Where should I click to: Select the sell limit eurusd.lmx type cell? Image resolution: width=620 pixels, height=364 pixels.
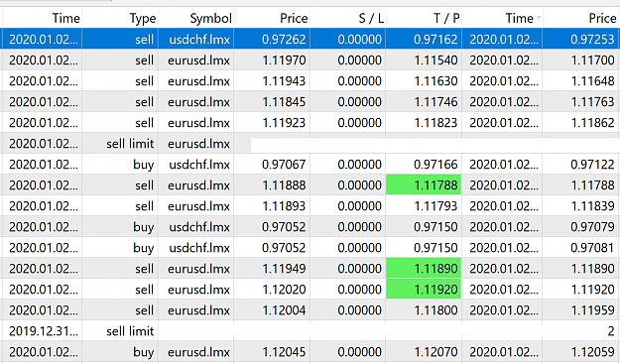click(x=130, y=144)
